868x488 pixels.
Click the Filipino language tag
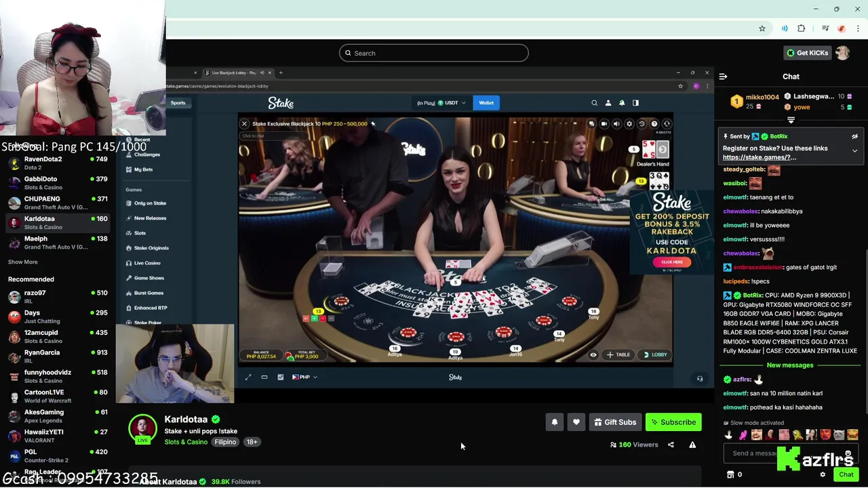coord(225,442)
